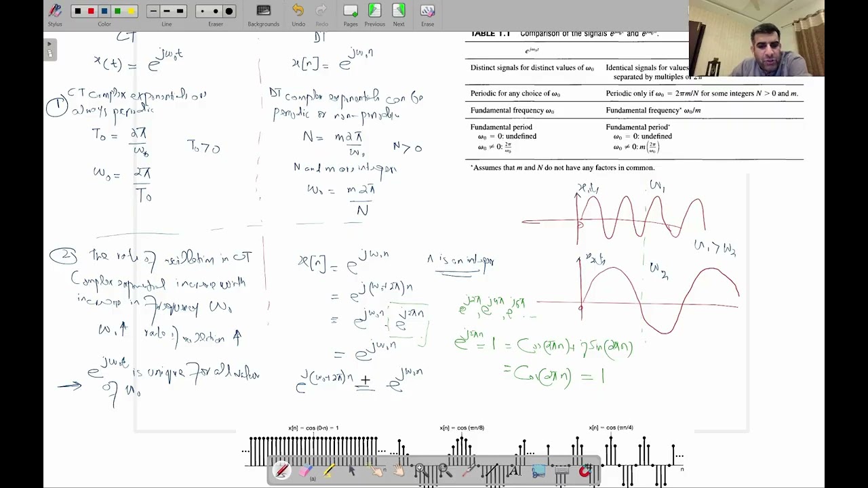
Task: Select the pink eraser tool in bottom palette
Action: point(306,470)
